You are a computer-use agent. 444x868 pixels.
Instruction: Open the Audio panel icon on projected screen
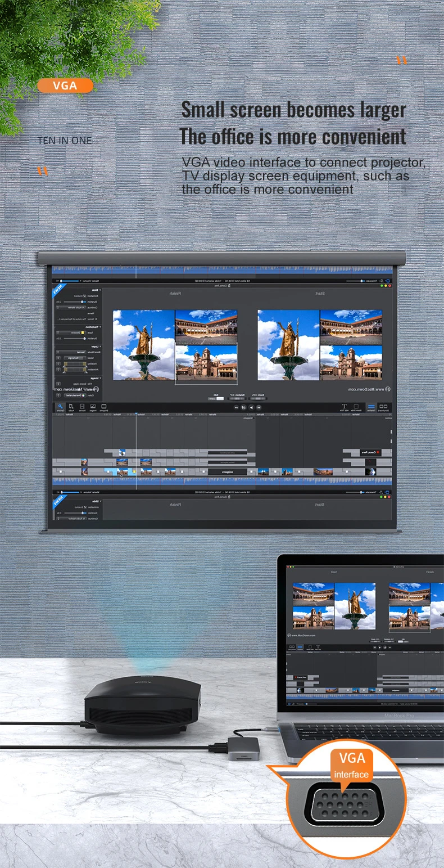pyautogui.click(x=71, y=407)
